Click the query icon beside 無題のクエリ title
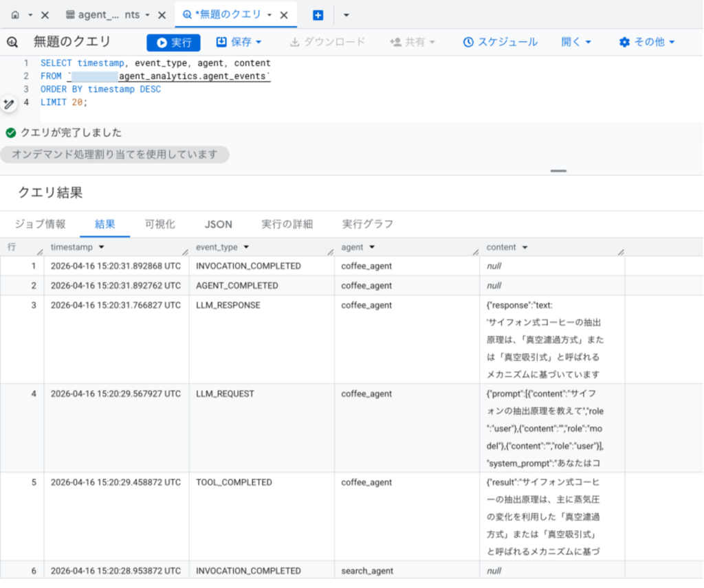The width and height of the screenshot is (704, 588). [x=12, y=42]
